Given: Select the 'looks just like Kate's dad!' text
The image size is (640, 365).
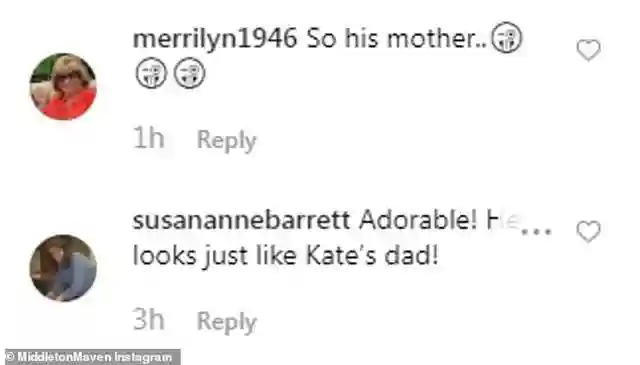Looking at the screenshot, I should (x=286, y=257).
